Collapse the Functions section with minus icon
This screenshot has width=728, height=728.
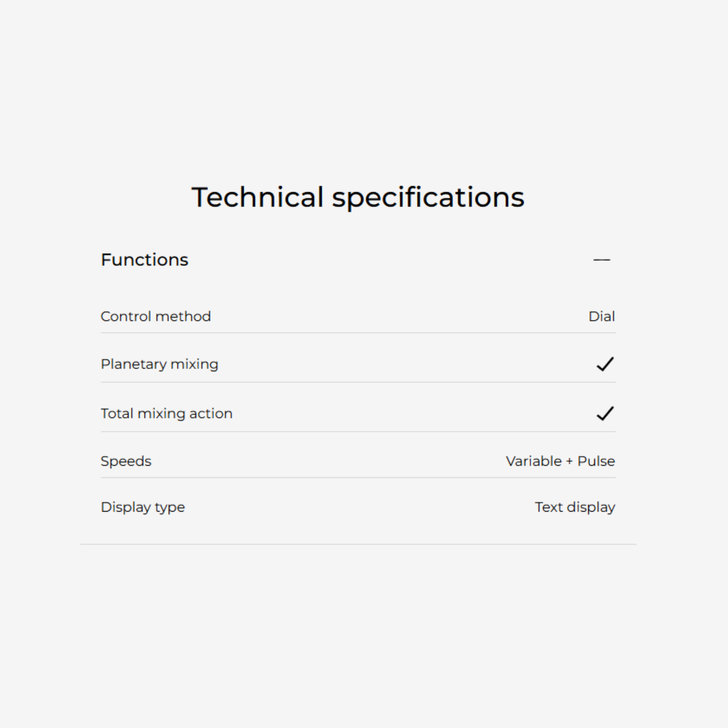click(x=601, y=260)
